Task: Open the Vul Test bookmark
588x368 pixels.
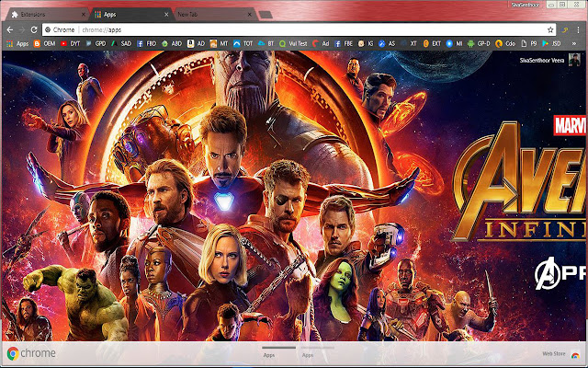Action: pos(293,43)
